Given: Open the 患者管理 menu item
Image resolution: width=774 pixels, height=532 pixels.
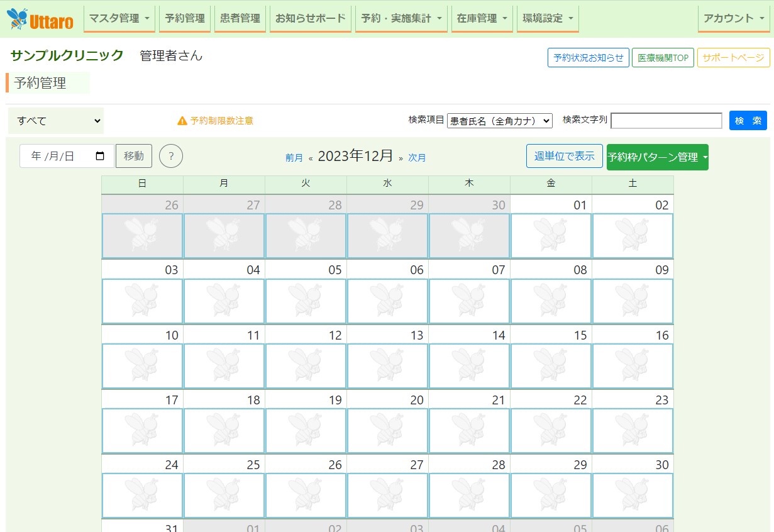Looking at the screenshot, I should (240, 19).
